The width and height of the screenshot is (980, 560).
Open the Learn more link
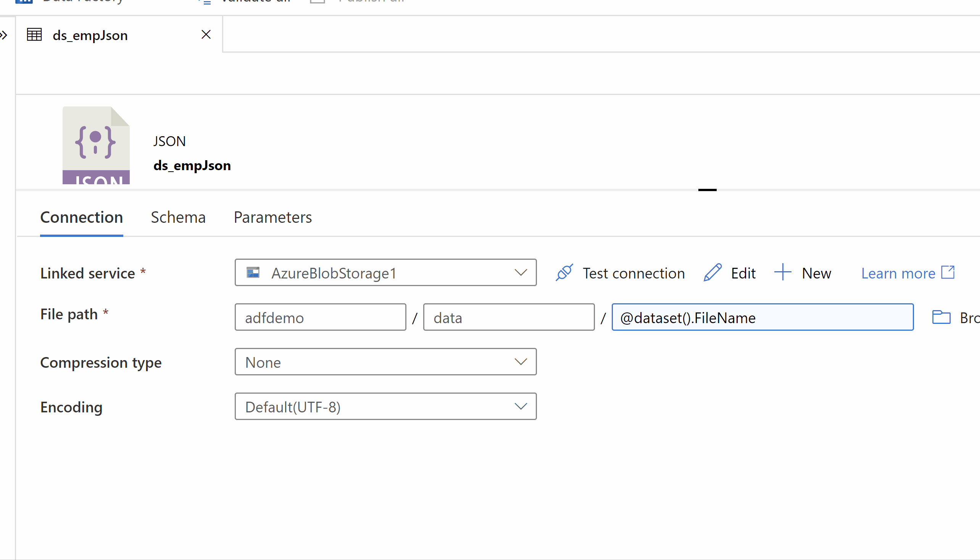tap(898, 273)
